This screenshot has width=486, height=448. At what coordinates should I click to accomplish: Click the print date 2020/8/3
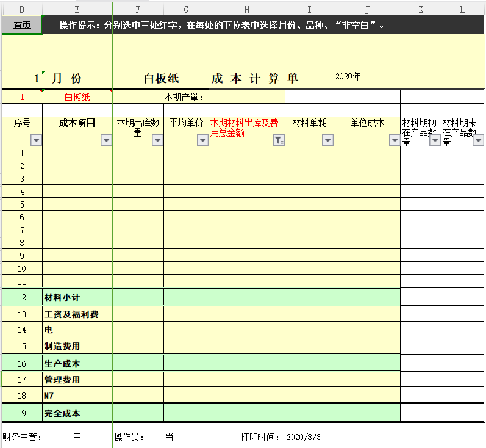(304, 437)
